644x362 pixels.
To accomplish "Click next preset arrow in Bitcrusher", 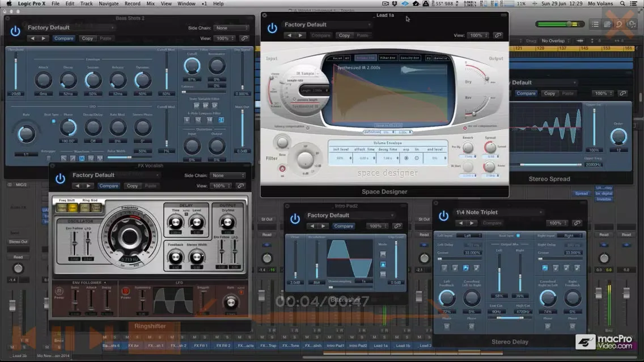I will coord(323,226).
